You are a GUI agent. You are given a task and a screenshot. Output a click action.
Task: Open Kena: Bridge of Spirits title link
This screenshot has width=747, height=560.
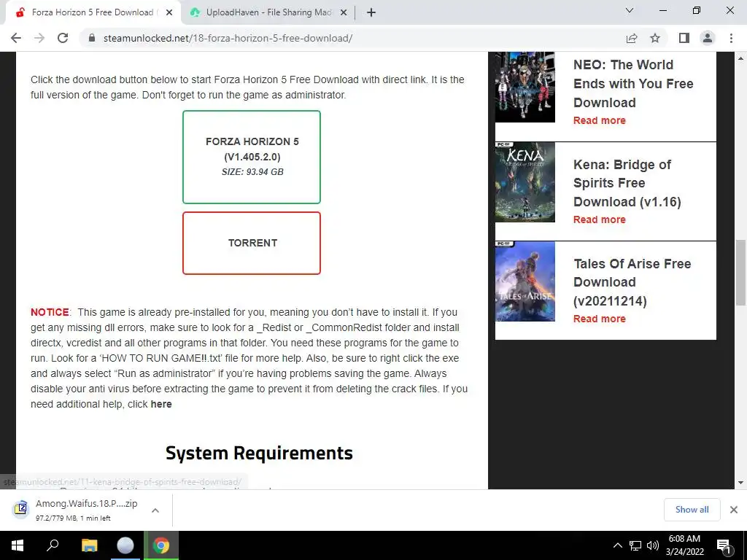tap(627, 183)
